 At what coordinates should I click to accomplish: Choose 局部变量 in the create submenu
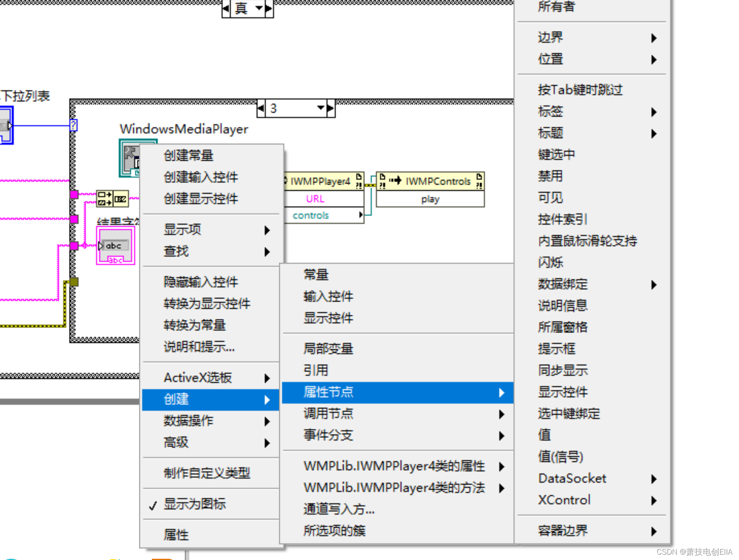point(328,348)
